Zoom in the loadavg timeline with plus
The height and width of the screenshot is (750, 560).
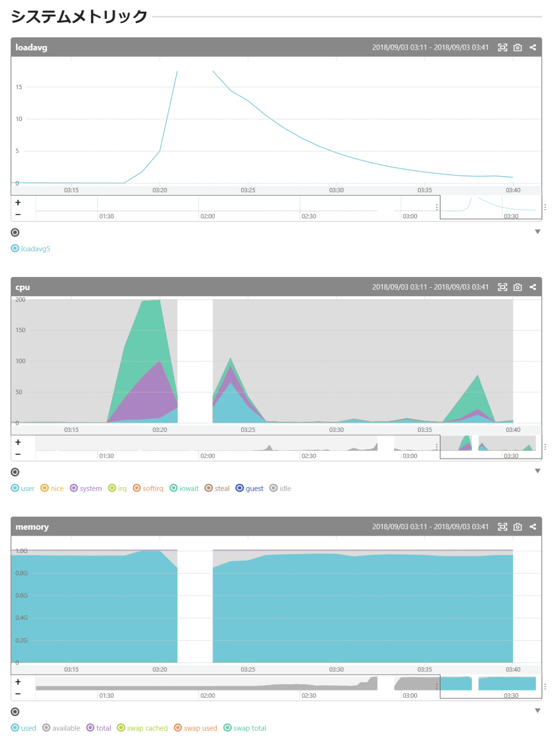18,203
